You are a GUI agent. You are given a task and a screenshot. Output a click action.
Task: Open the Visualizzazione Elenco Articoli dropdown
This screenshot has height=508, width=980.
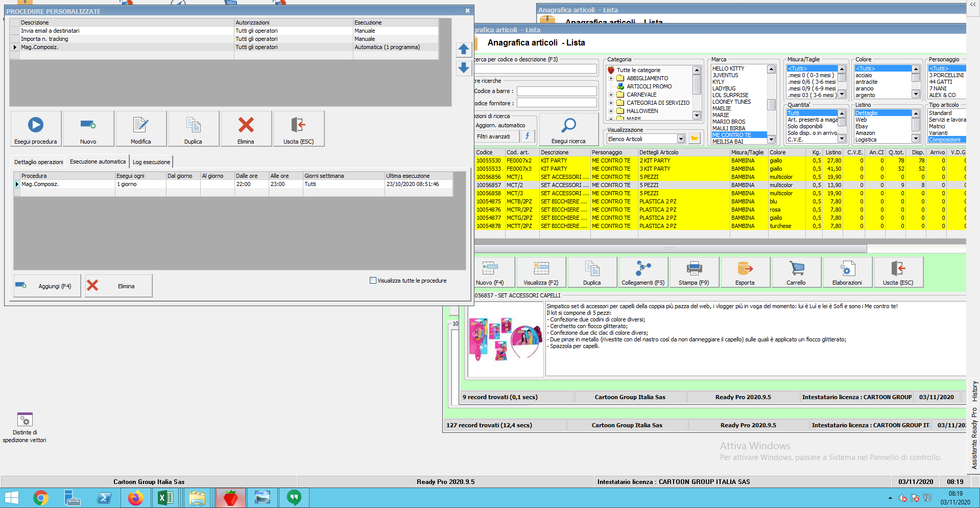(x=681, y=139)
